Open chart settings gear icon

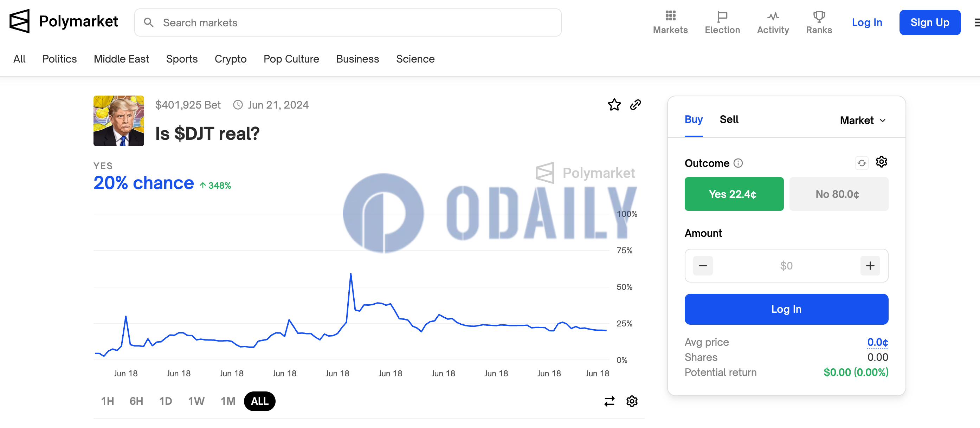(x=632, y=401)
